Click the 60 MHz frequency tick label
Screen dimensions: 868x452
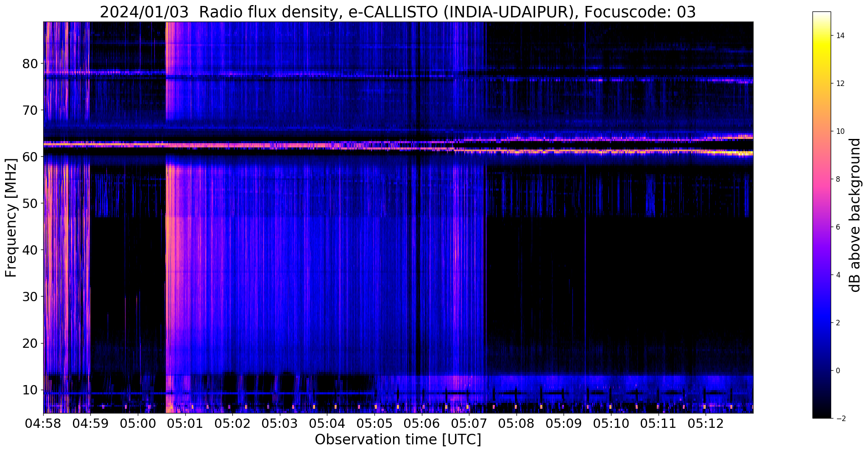pos(30,157)
